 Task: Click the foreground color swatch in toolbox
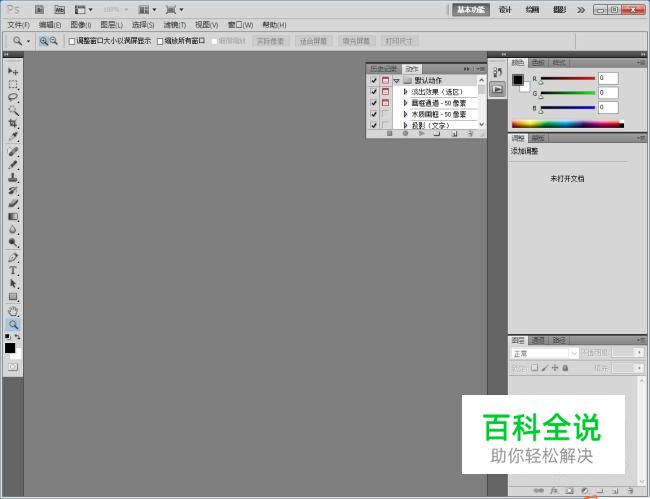(x=10, y=348)
